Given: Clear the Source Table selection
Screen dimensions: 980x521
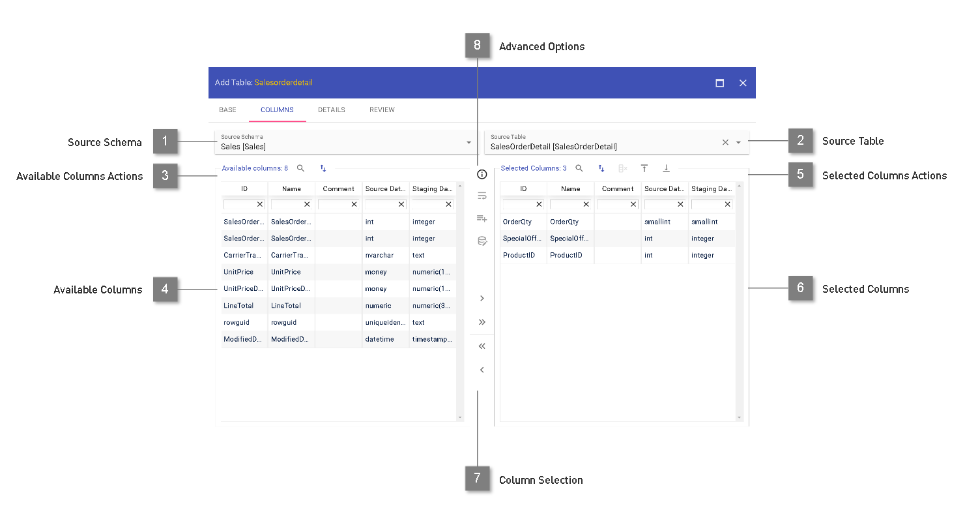Looking at the screenshot, I should (725, 142).
